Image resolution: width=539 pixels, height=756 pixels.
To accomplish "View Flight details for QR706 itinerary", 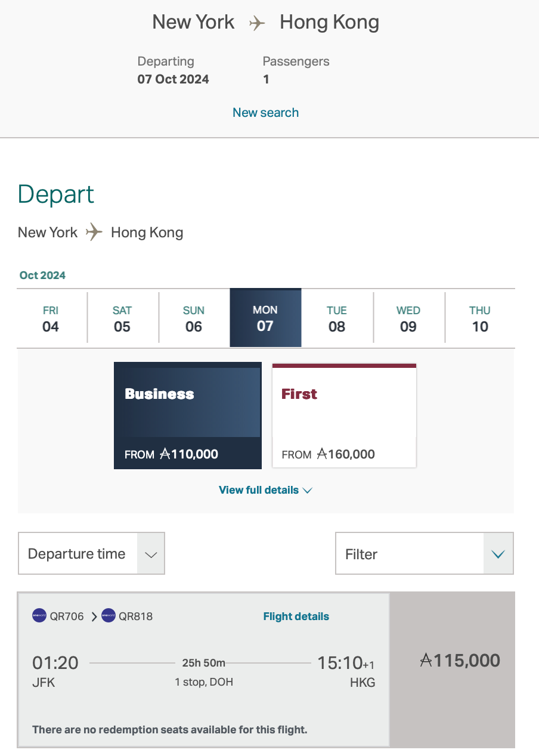I will [296, 616].
